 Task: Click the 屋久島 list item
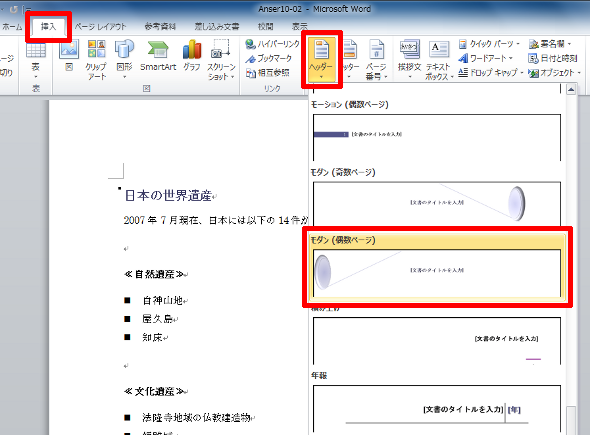coord(158,319)
